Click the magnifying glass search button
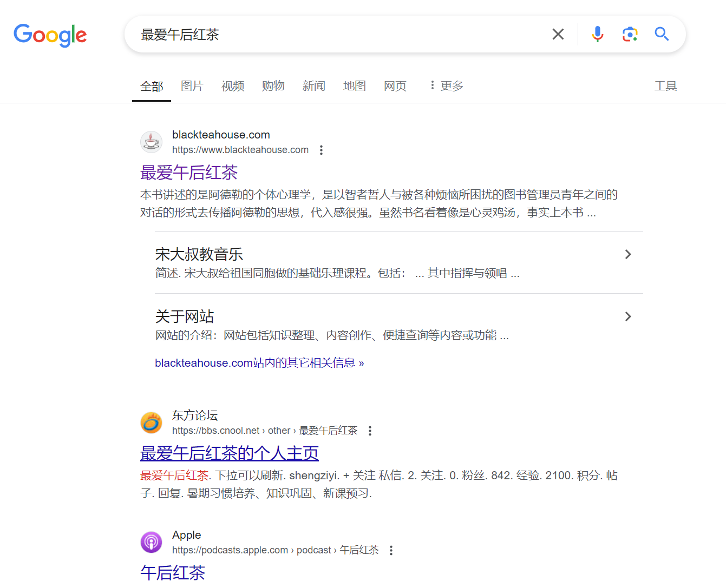The width and height of the screenshot is (726, 588). click(x=662, y=34)
